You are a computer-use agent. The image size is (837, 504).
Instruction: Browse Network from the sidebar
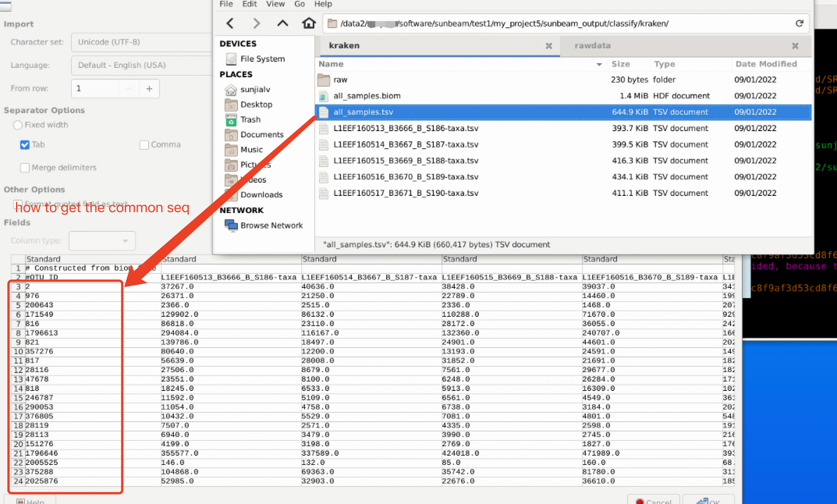click(272, 225)
